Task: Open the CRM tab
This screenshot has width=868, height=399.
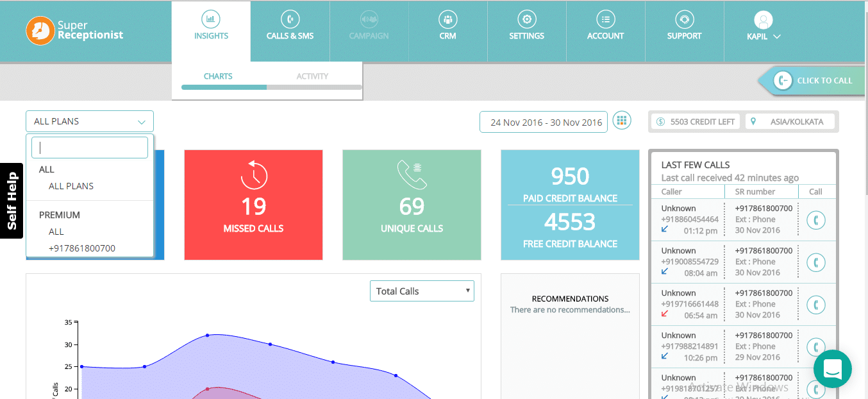Action: [447, 31]
